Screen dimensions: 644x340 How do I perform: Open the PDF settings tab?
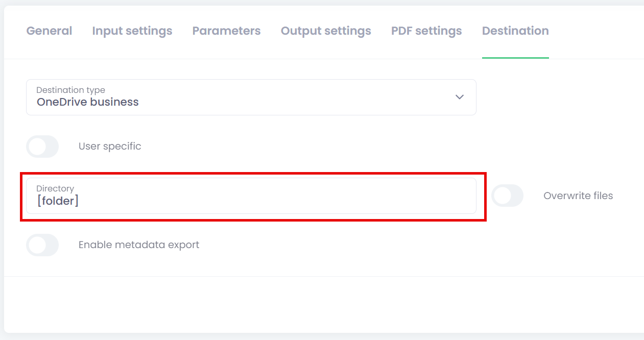coord(426,31)
